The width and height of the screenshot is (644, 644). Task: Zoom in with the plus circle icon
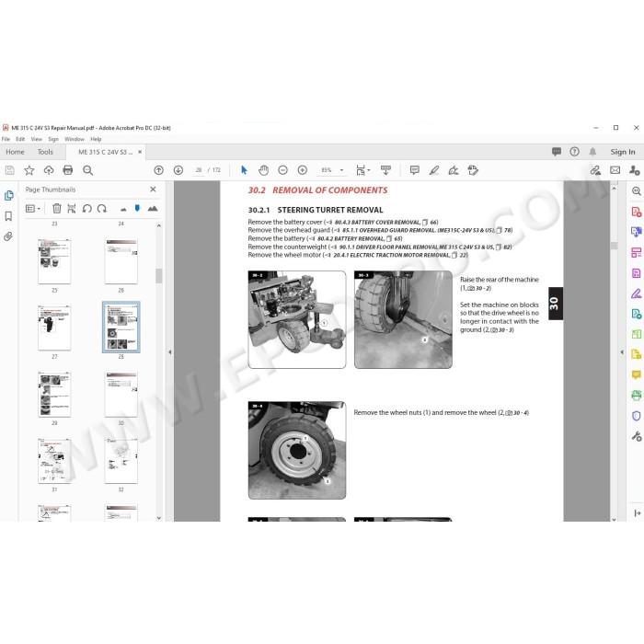[303, 170]
